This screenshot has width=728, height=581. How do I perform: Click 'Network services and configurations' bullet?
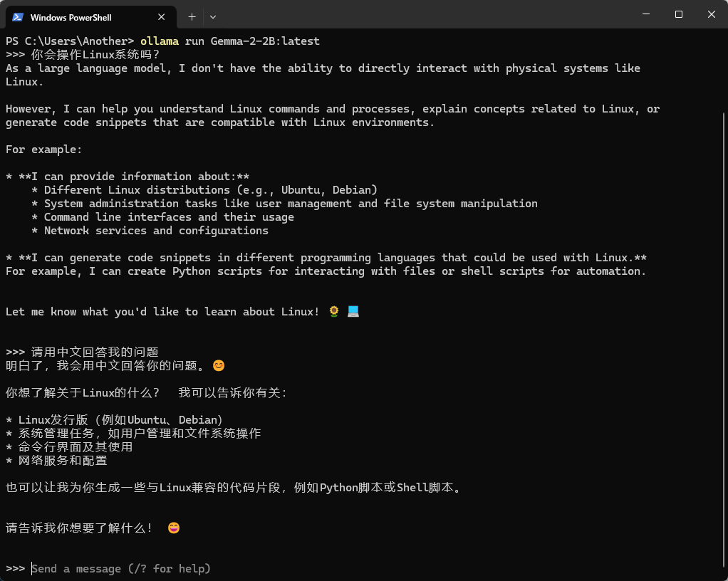pyautogui.click(x=150, y=231)
